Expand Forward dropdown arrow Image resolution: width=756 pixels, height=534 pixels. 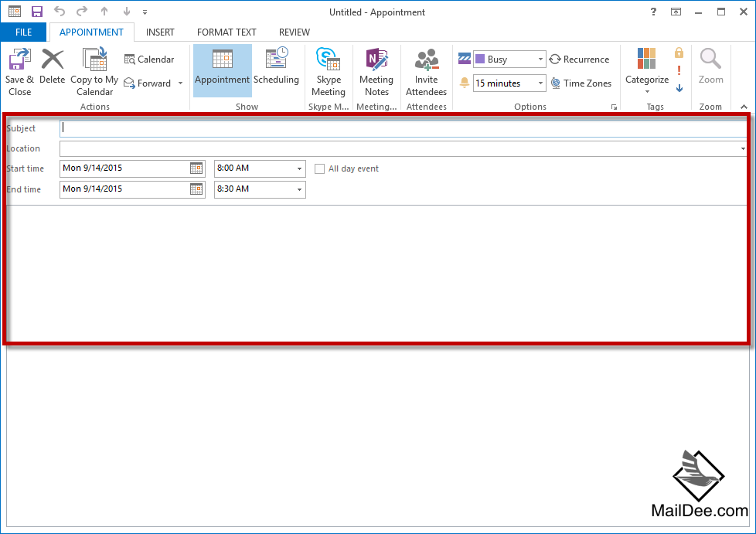pyautogui.click(x=180, y=83)
